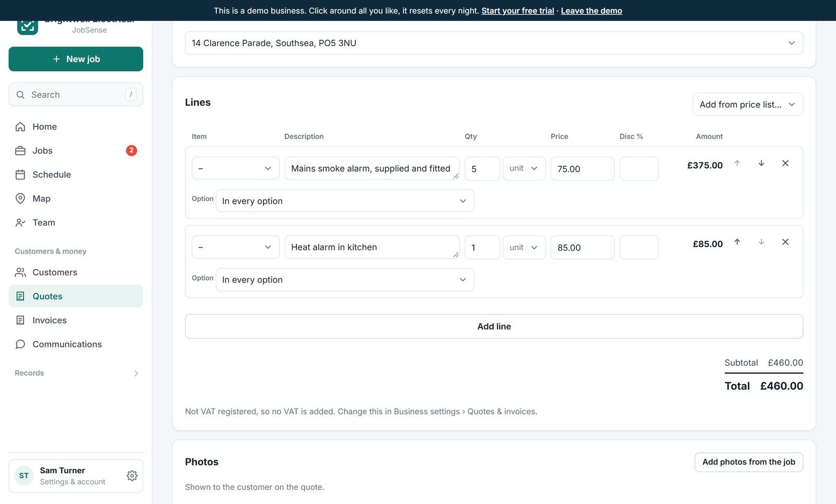836x504 pixels.
Task: Click the Jobs notification badge showing 2
Action: (x=131, y=150)
